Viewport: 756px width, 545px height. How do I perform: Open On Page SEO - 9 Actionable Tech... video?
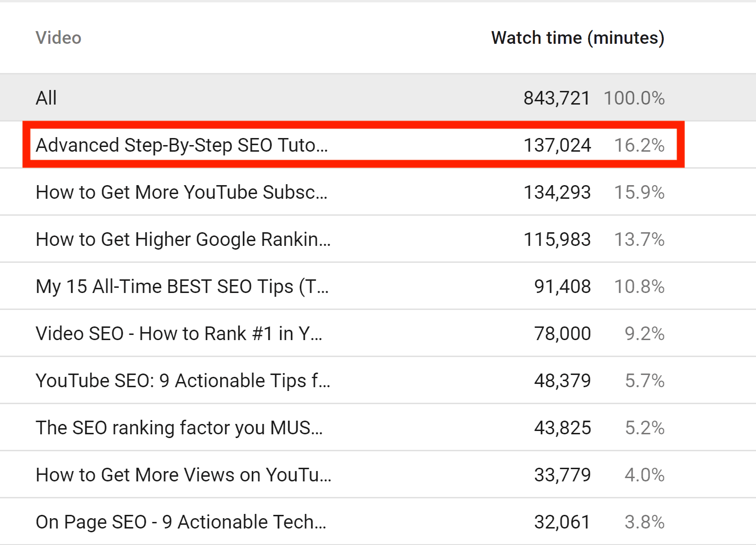(181, 522)
